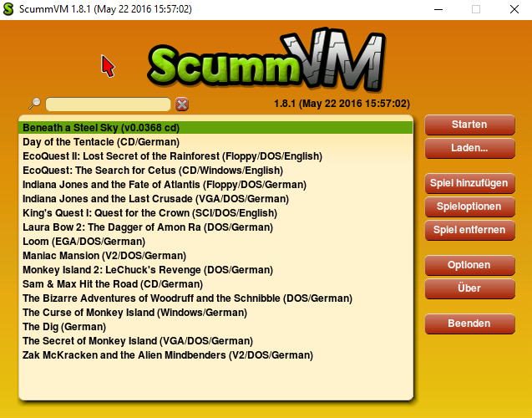Select Sam & Max Hit the Road

click(x=215, y=284)
